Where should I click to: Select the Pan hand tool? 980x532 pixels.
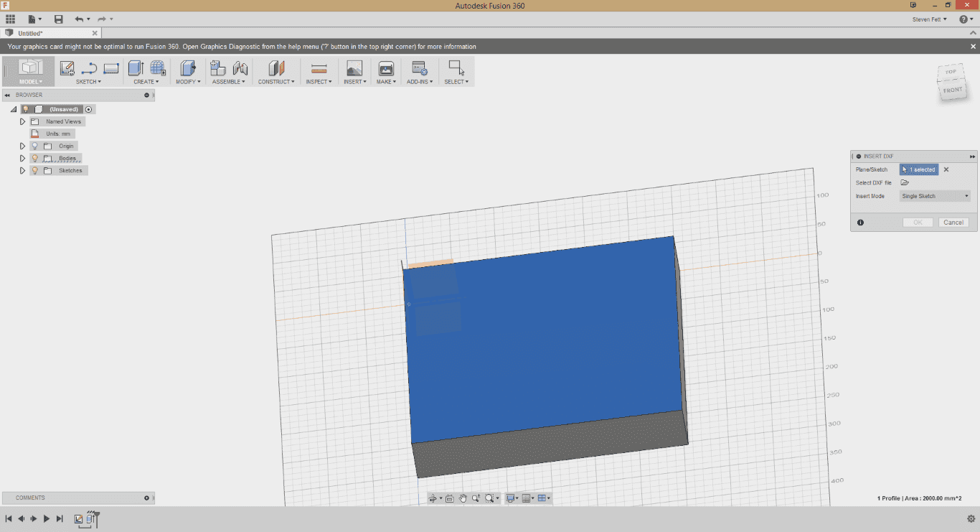[463, 498]
